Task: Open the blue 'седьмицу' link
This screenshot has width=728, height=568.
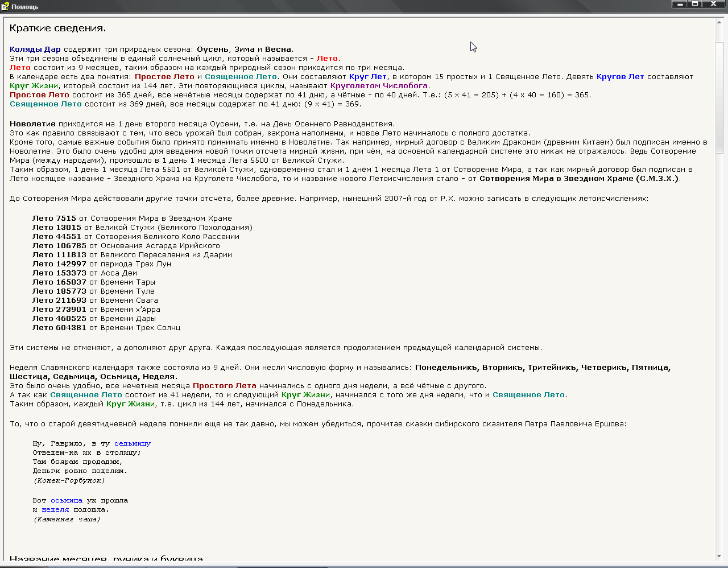Action: coord(133,443)
